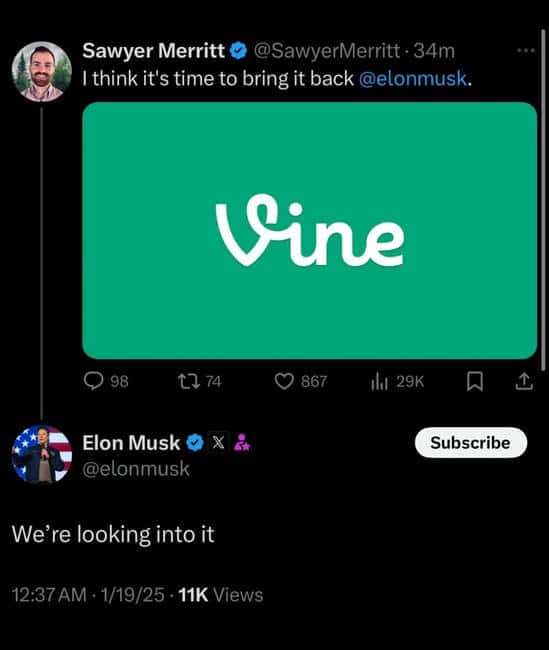Click Elon Musk's blue verified badge
The width and height of the screenshot is (549, 650).
[x=195, y=443]
